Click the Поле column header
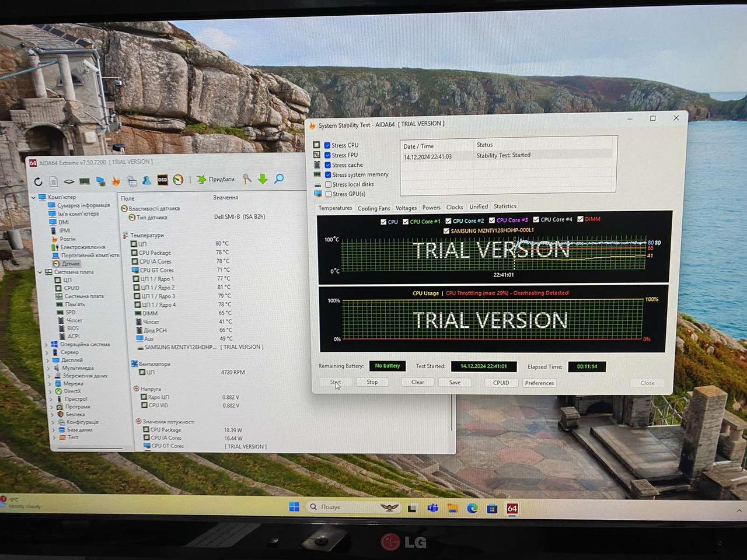The width and height of the screenshot is (747, 560). tap(128, 198)
